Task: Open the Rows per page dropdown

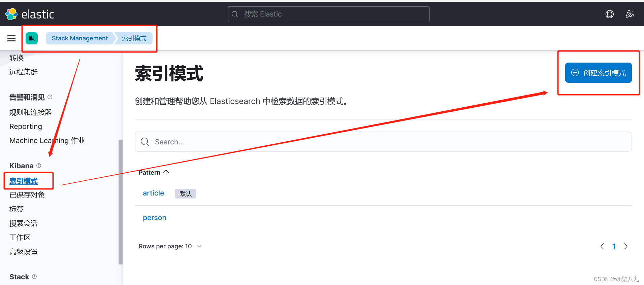Action: pos(170,246)
